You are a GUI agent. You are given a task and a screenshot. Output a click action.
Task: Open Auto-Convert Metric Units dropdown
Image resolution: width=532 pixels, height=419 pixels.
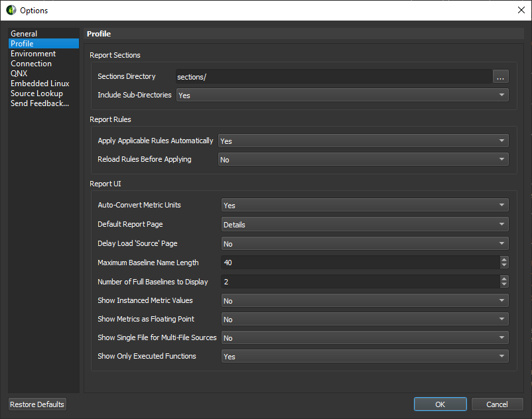pos(364,206)
